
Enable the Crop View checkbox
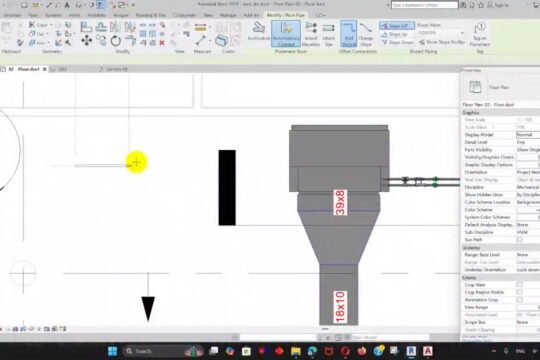click(520, 285)
